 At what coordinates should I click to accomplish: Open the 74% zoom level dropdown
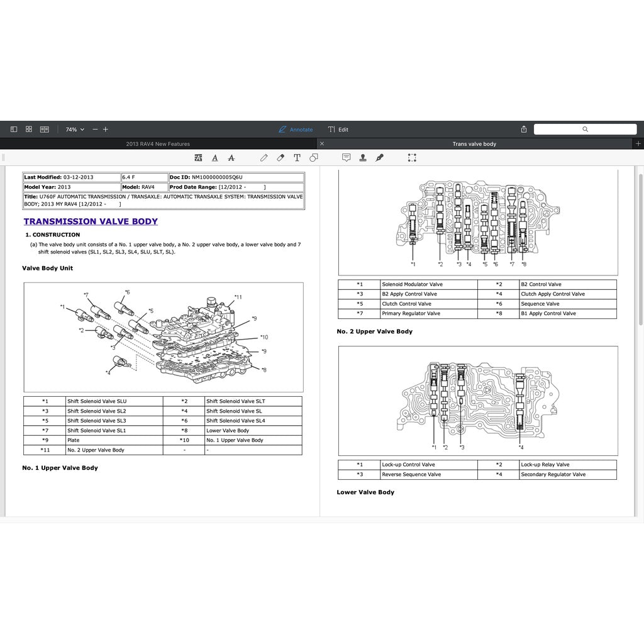click(x=75, y=130)
